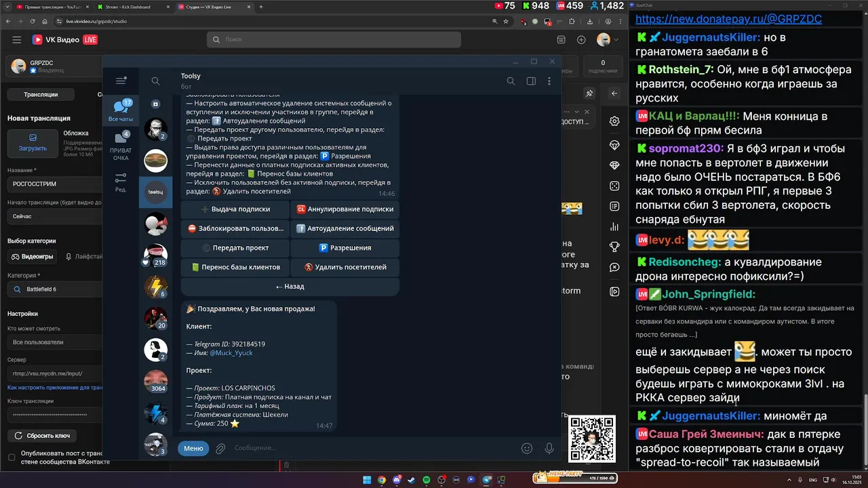
Task: Click the search icon above chat list
Action: [x=155, y=81]
